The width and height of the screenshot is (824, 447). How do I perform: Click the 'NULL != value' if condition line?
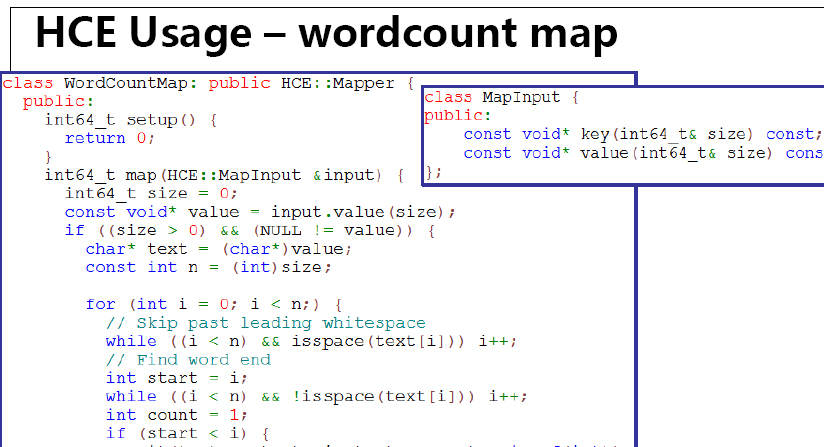[250, 230]
